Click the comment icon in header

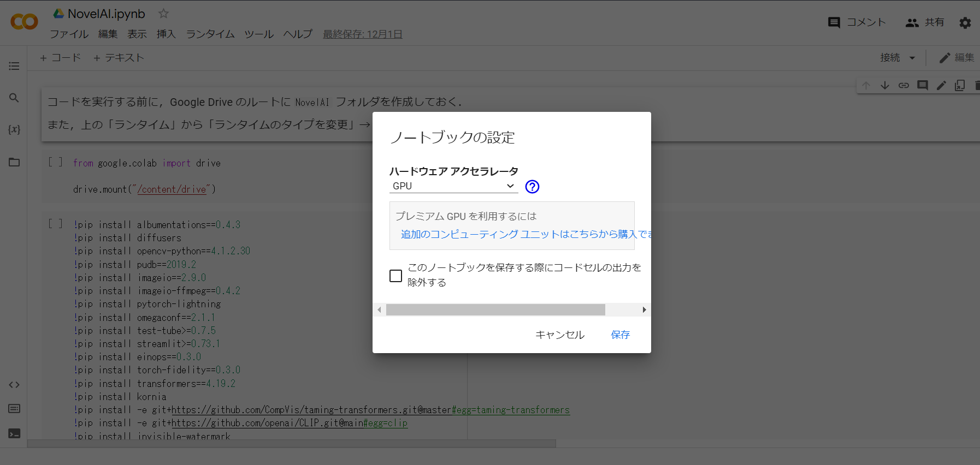pyautogui.click(x=834, y=22)
